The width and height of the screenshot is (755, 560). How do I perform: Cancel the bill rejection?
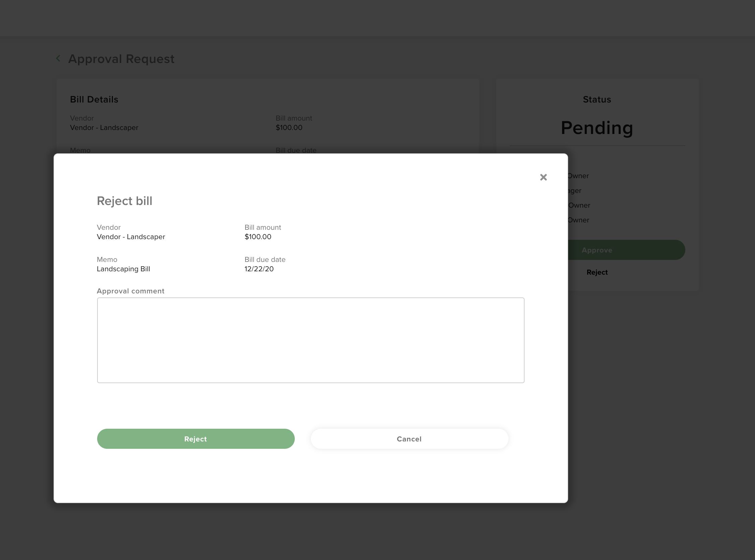[409, 439]
